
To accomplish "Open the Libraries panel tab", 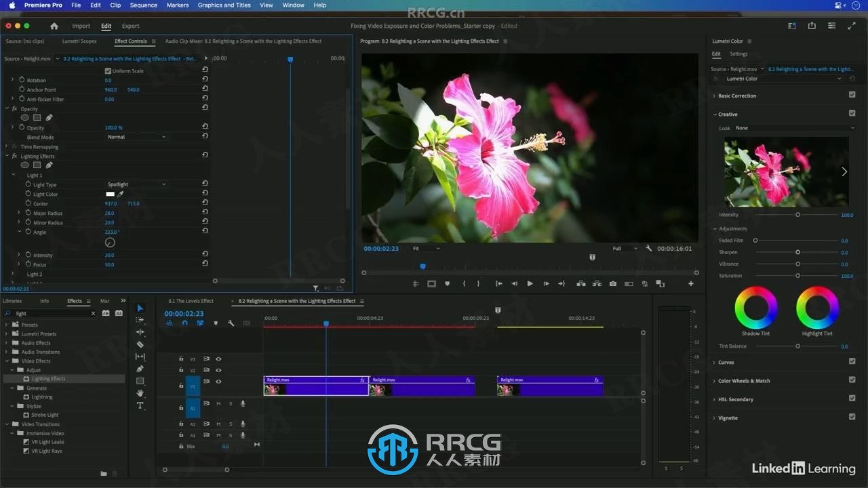I will (x=12, y=301).
